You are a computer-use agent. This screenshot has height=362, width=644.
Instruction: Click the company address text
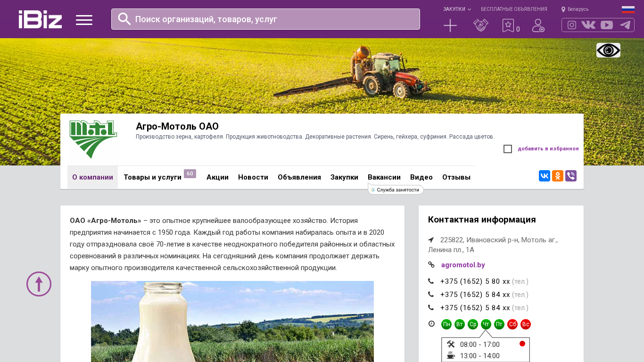[493, 245]
